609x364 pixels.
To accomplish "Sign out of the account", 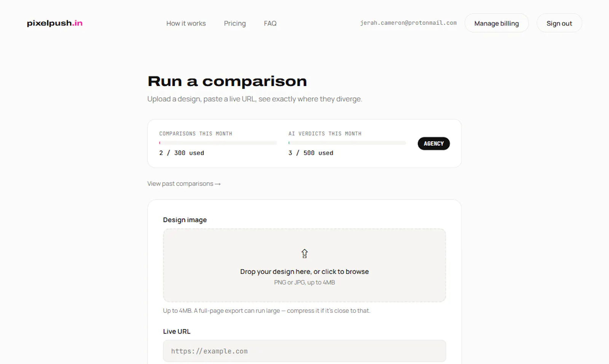I will point(559,23).
